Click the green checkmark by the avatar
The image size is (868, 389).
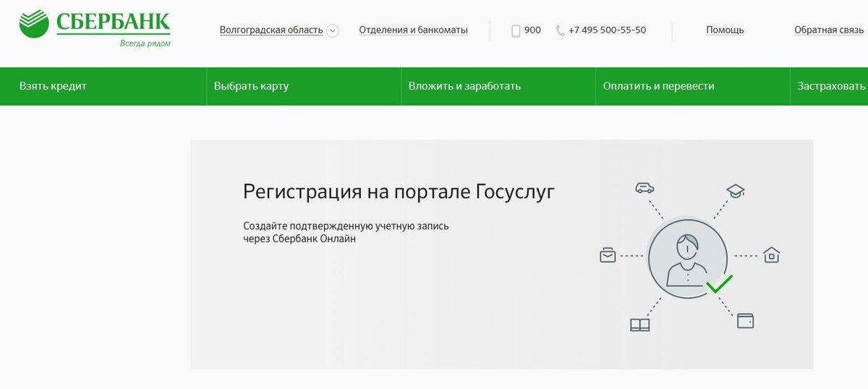click(719, 283)
